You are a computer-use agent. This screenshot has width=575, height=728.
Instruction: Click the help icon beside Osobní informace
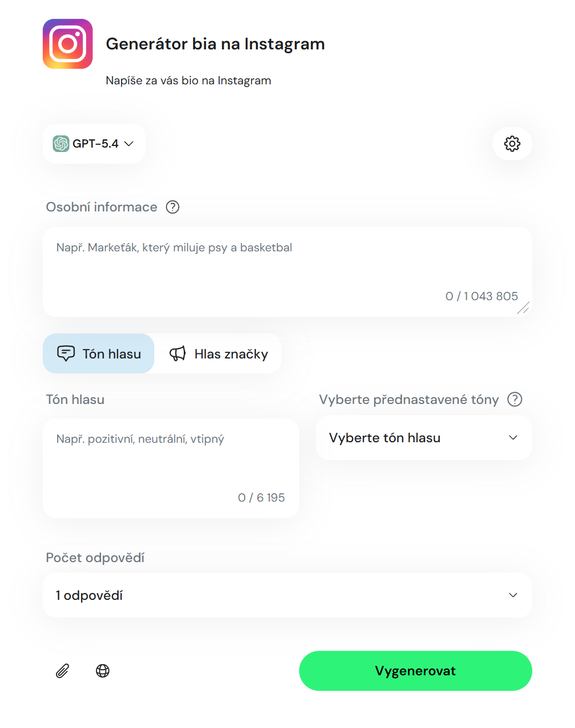click(x=173, y=207)
